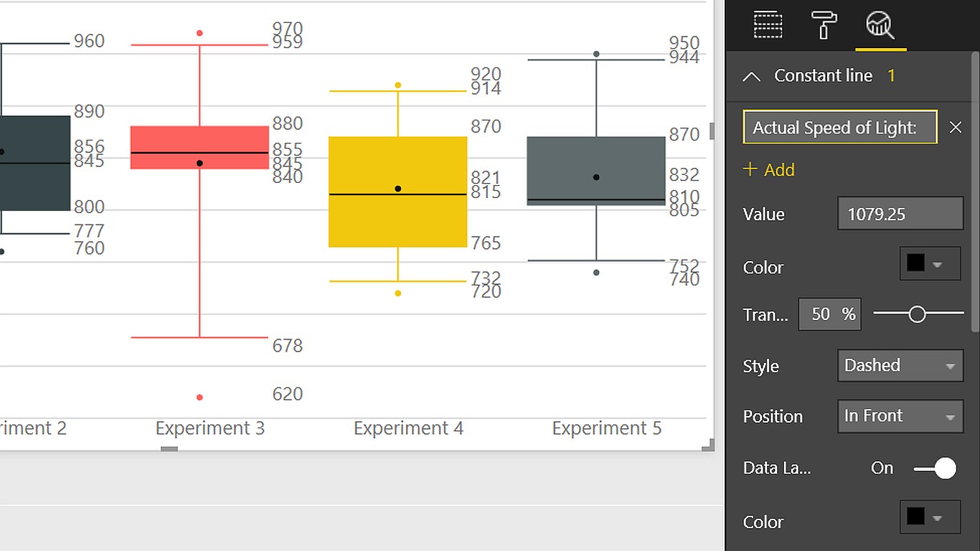Click the visual's bottom-right resize handle
The height and width of the screenshot is (551, 980).
click(707, 445)
